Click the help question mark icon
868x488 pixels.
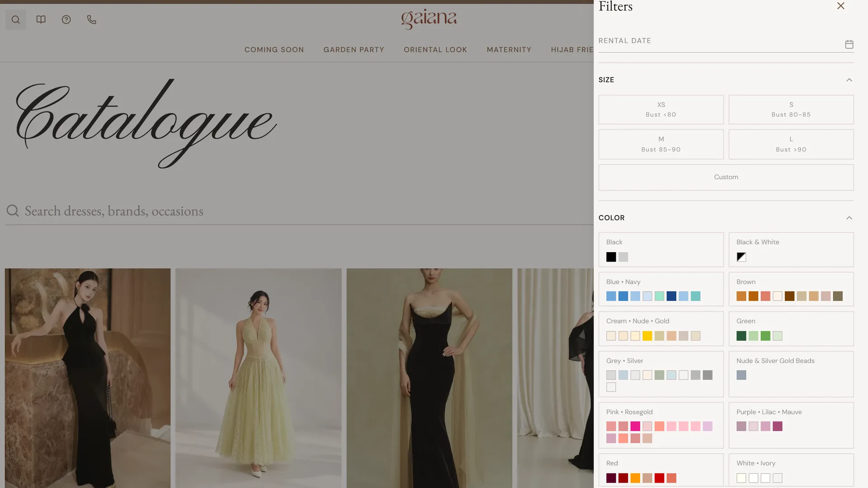click(66, 19)
